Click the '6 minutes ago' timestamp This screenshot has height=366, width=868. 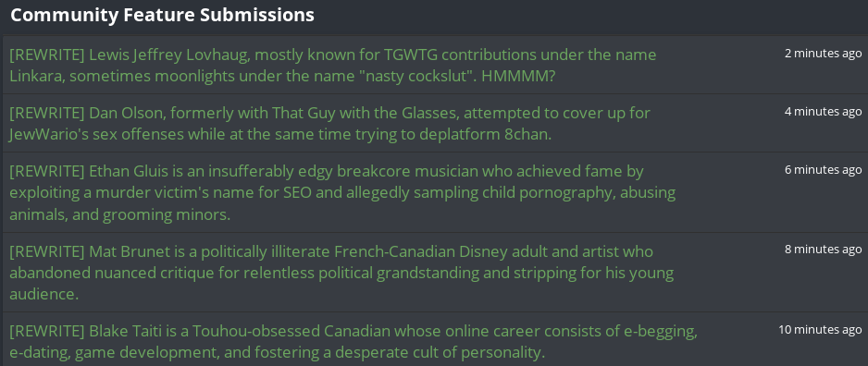(x=824, y=169)
